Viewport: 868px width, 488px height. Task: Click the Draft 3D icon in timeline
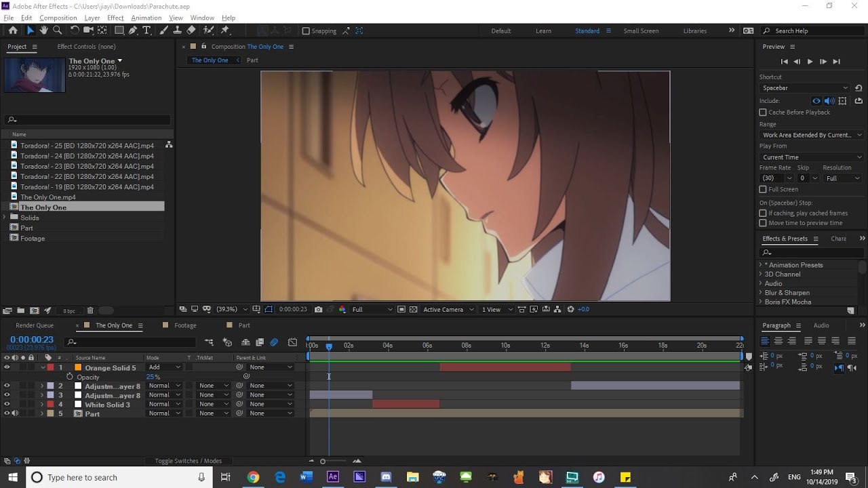click(227, 342)
